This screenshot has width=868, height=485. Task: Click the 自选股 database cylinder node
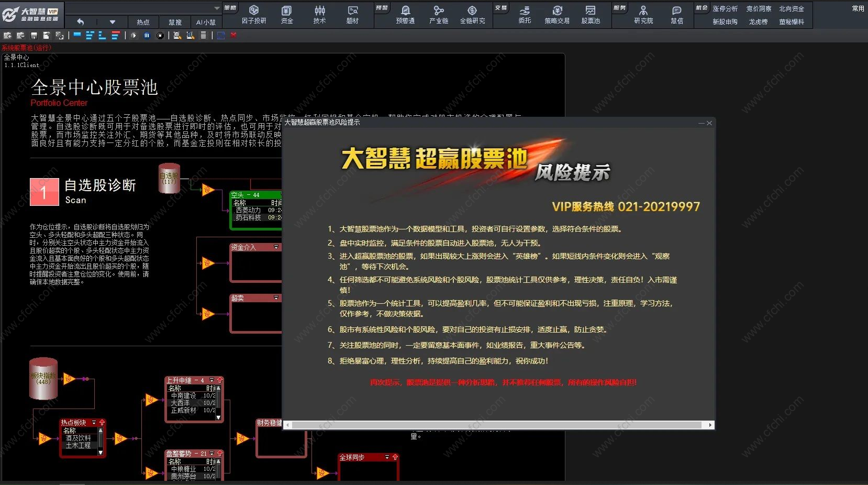169,178
